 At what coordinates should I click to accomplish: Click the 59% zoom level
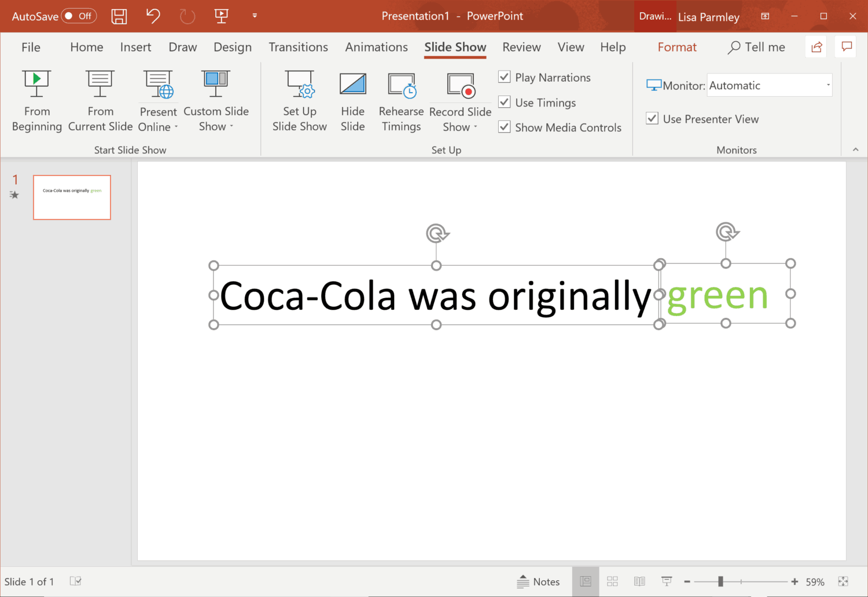(815, 582)
